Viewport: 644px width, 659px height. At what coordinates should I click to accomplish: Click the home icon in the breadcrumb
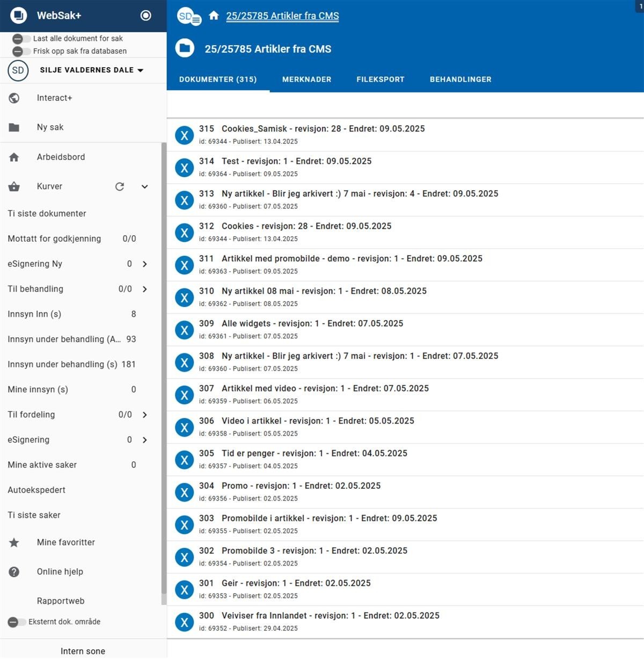[x=214, y=16]
